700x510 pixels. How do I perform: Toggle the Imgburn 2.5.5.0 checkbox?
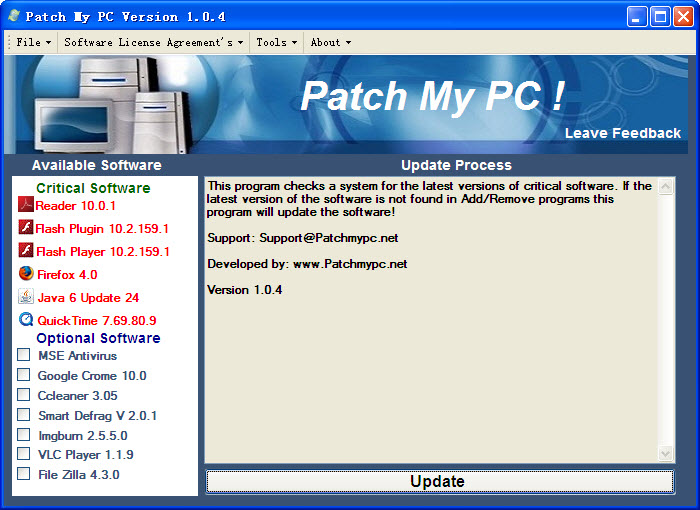click(23, 434)
